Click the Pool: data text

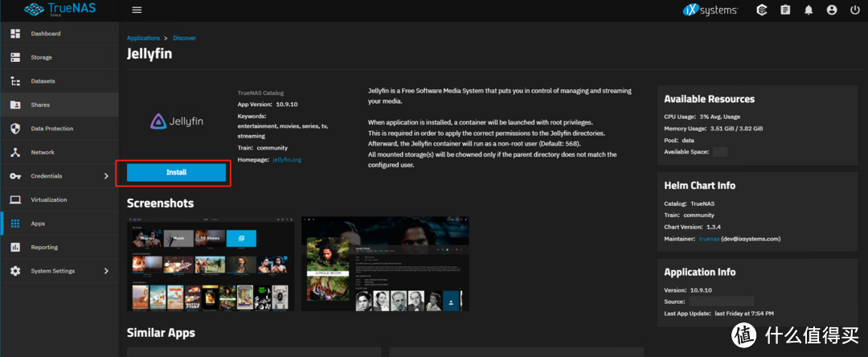679,140
